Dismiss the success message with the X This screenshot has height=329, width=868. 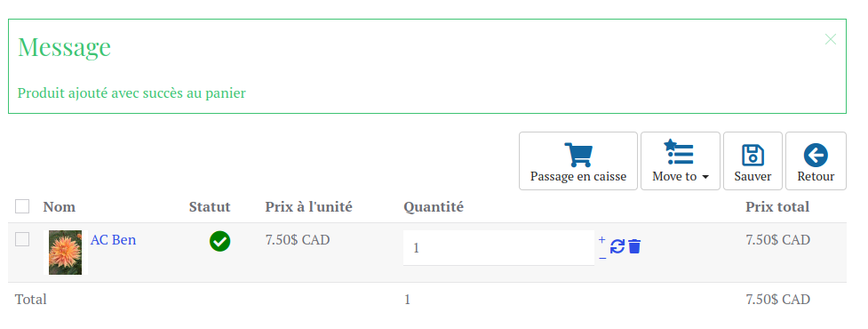[x=831, y=39]
